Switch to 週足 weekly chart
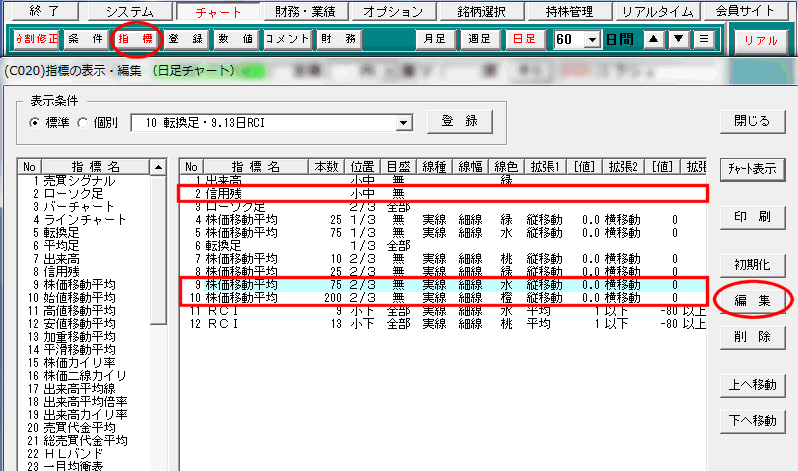This screenshot has height=471, width=798. pyautogui.click(x=480, y=40)
